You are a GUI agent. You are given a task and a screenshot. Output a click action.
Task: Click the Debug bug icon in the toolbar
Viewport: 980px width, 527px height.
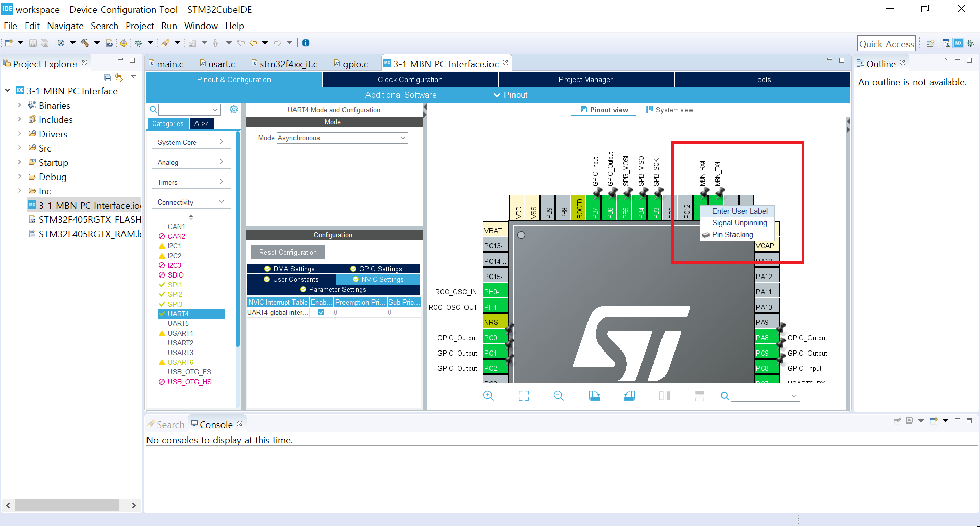click(x=138, y=43)
